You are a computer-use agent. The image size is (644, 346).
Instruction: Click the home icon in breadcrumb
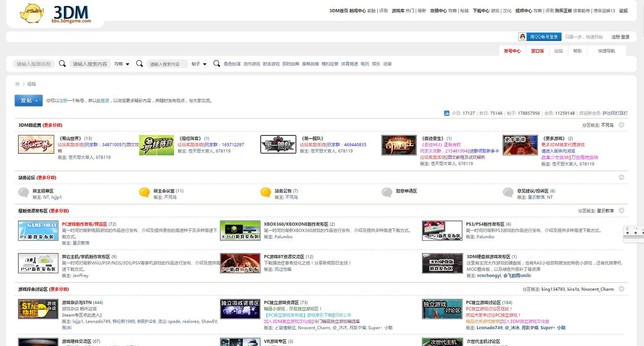pos(17,84)
